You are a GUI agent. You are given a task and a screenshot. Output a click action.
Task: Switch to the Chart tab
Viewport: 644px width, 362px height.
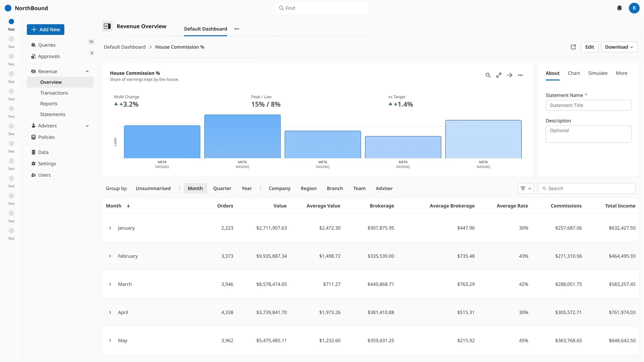tap(574, 73)
